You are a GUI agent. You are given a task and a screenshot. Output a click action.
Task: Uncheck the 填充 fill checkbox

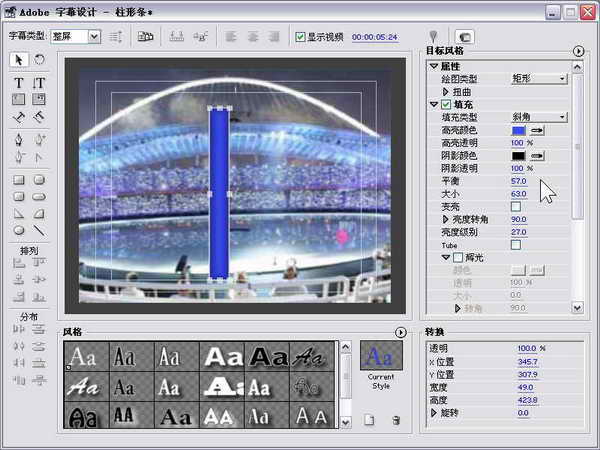[433, 104]
